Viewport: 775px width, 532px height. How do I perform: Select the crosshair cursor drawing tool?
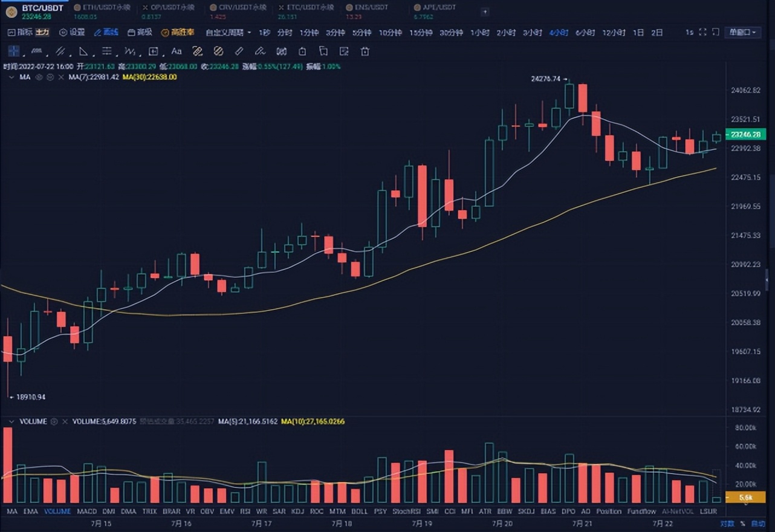pos(14,51)
